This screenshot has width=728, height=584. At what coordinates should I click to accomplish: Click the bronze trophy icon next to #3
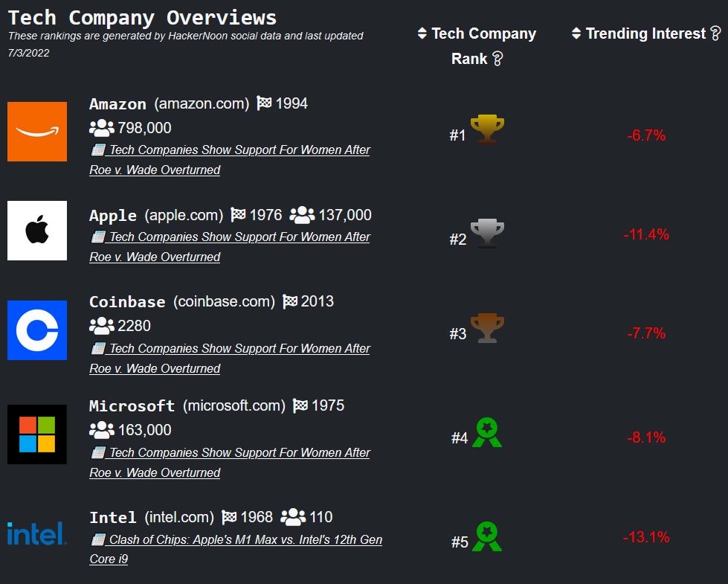tap(487, 328)
